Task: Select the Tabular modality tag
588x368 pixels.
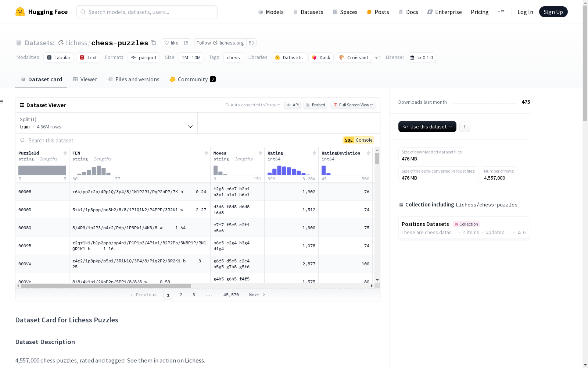Action: point(59,57)
